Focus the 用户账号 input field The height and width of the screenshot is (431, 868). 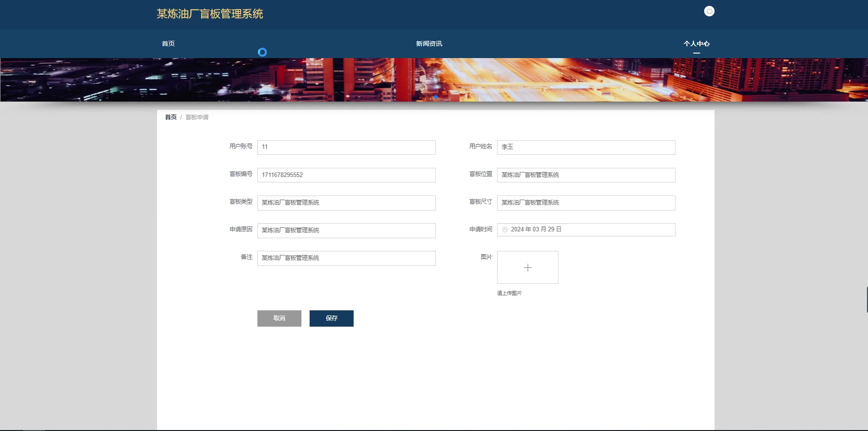(346, 147)
